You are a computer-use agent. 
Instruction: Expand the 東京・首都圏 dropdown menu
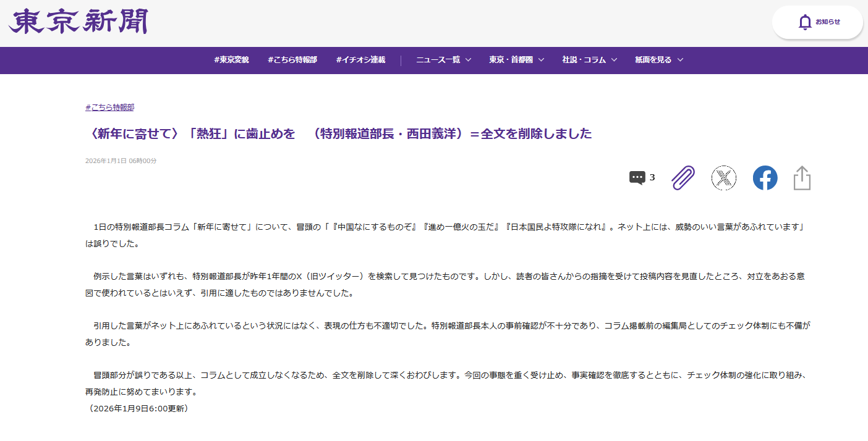(516, 60)
